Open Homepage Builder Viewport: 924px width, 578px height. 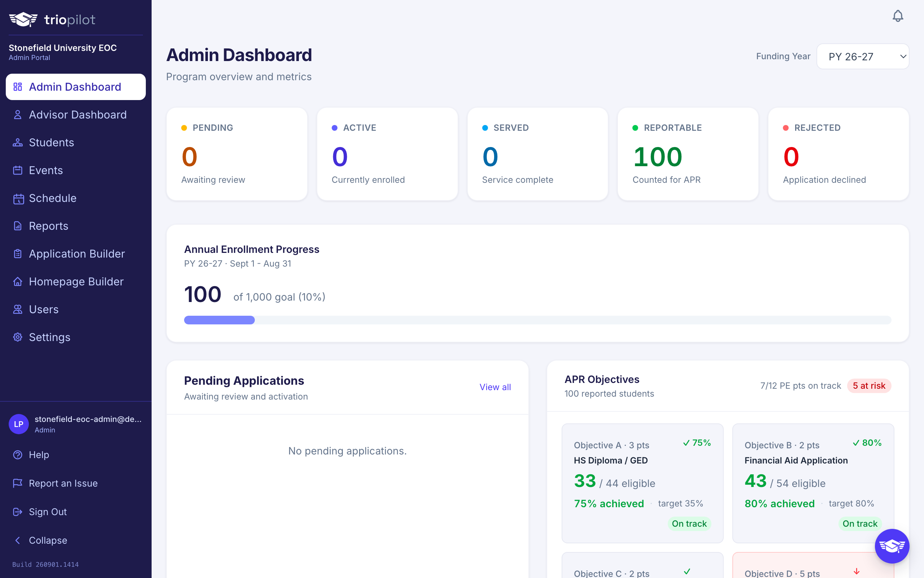[x=75, y=282]
